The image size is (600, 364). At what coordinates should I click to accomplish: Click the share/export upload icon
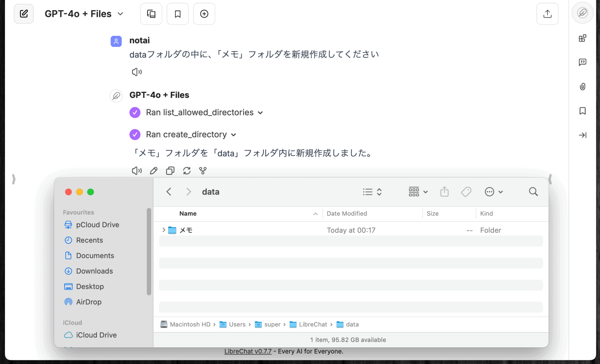547,14
